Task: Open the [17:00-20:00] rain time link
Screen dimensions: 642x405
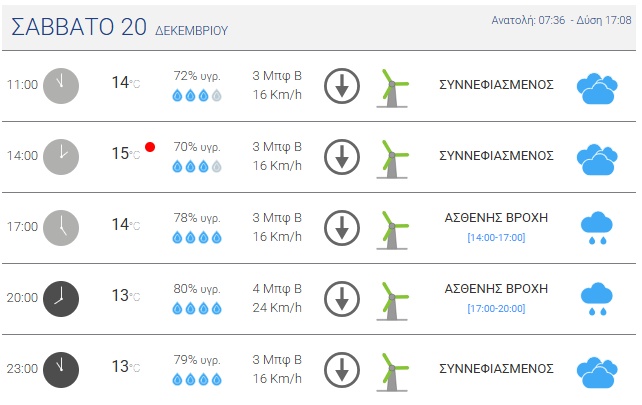Action: click(x=496, y=308)
